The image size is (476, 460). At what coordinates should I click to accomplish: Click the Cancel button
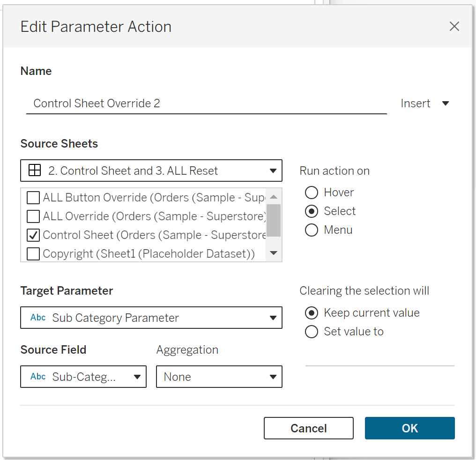[309, 428]
